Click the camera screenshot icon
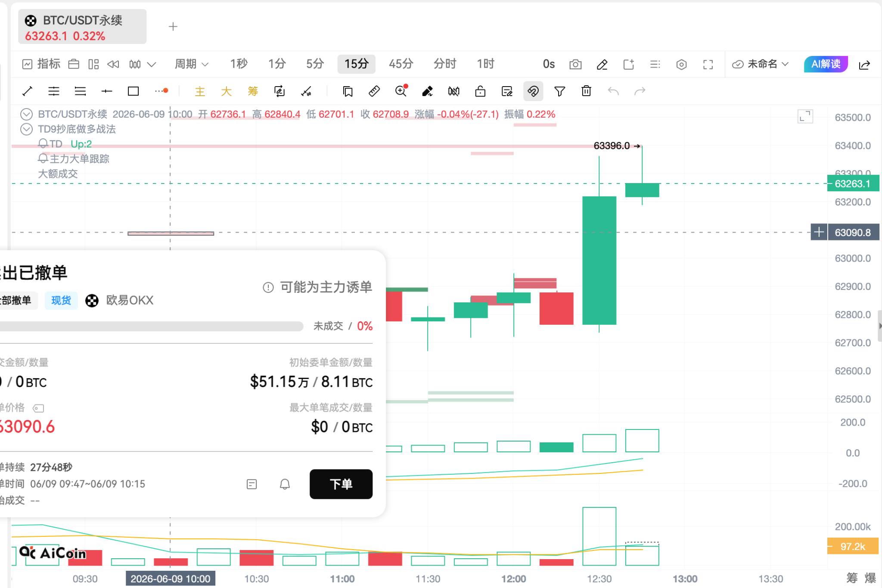This screenshot has width=882, height=588. (x=575, y=65)
